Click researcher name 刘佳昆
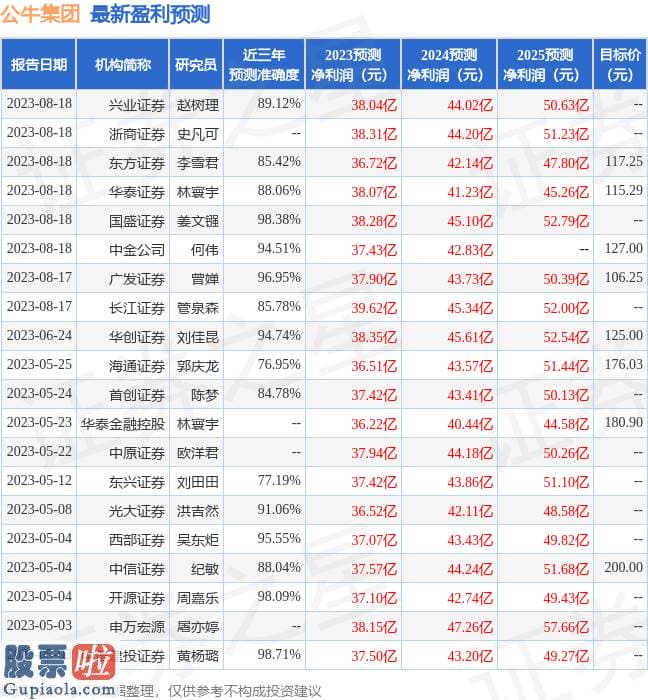Screen dimensions: 648x700 coord(198,337)
